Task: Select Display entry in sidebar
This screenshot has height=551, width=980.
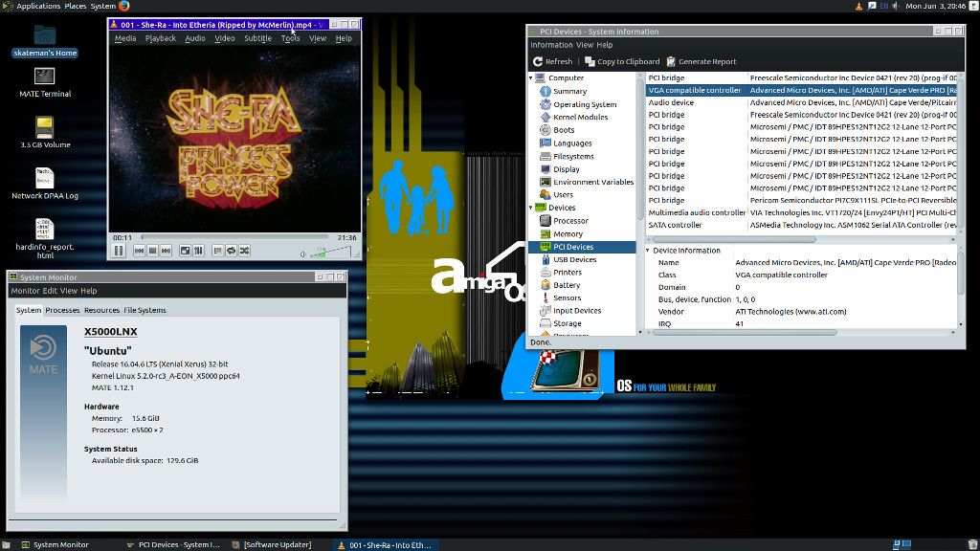Action: 566,169
